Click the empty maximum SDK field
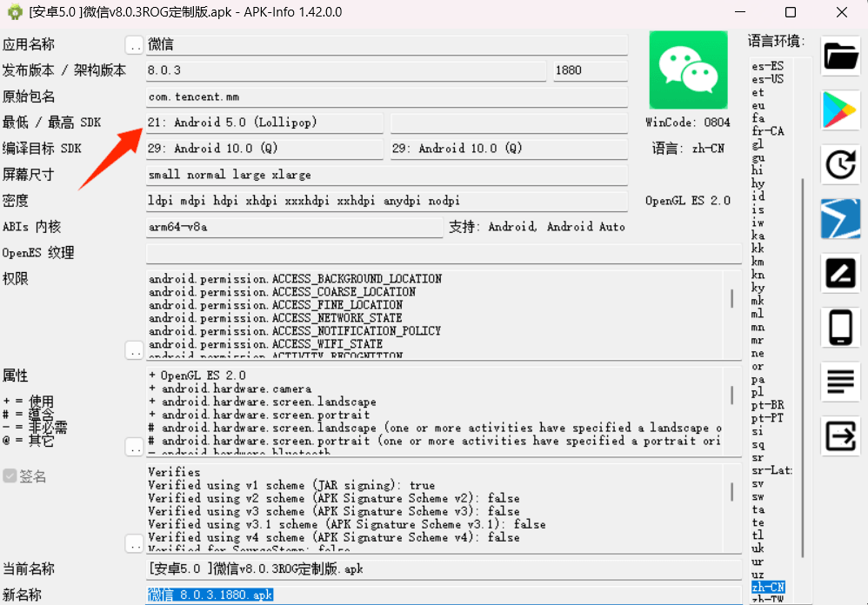Screen dimensions: 868x605 (x=510, y=123)
